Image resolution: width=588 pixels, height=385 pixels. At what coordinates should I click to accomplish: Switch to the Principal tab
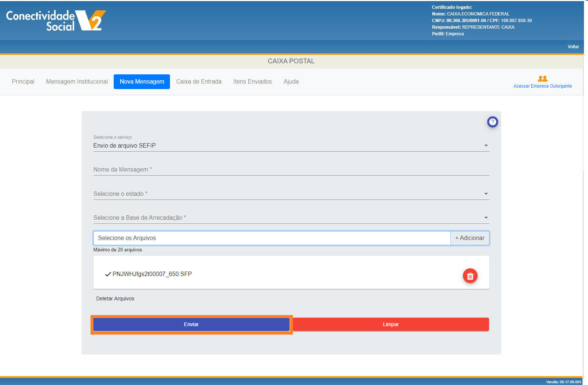[23, 82]
